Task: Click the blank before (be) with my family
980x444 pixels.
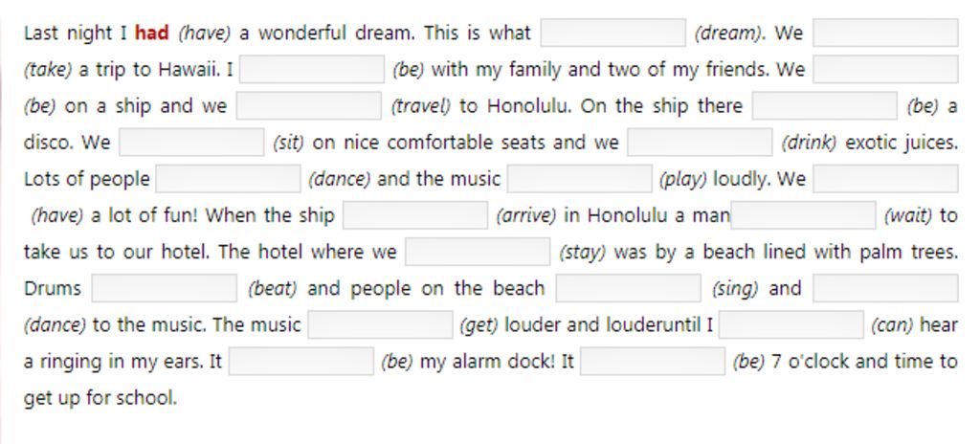Action: coord(311,69)
